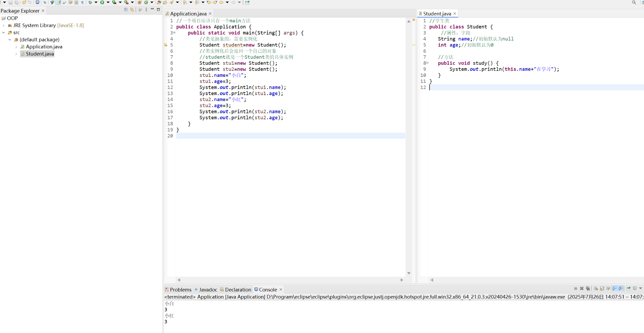Viewport: 644px width, 333px height.
Task: Toggle Link with Editor in Package Explorer
Action: [x=132, y=10]
